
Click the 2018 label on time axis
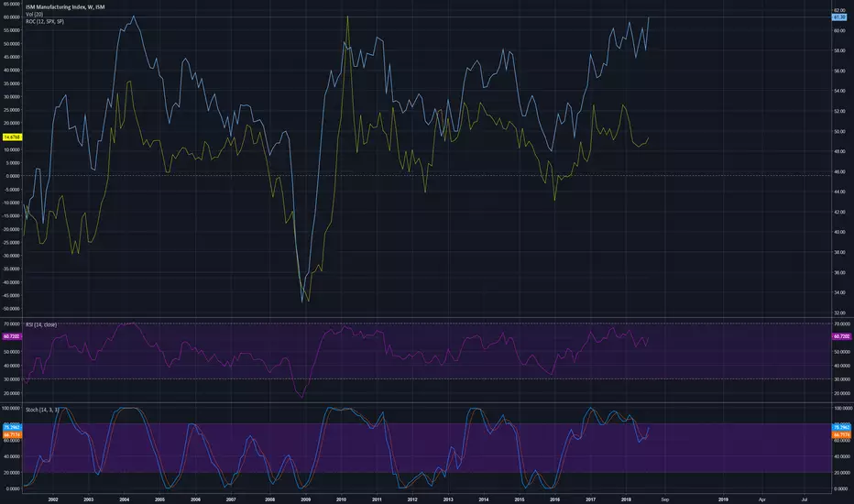tap(627, 499)
